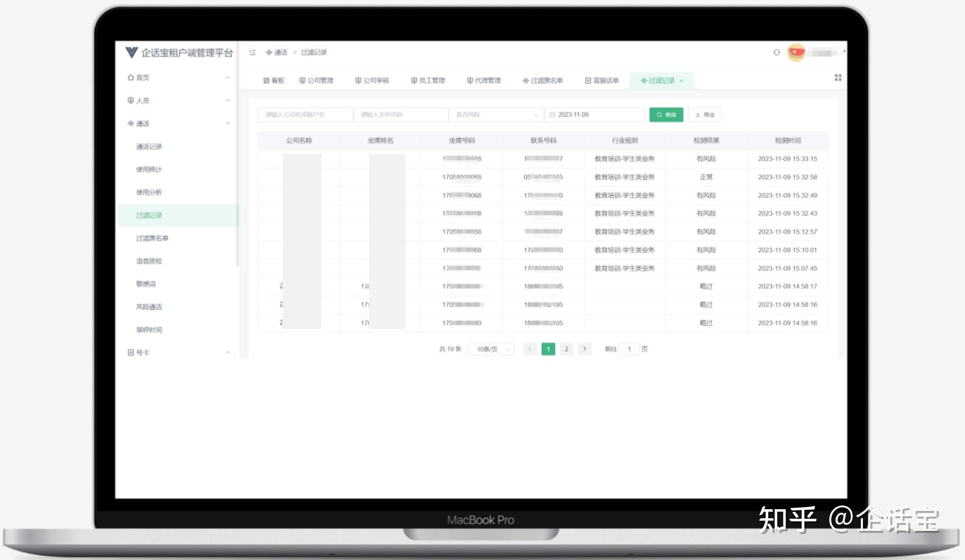Click the green 查询 search button
The height and width of the screenshot is (560, 965).
click(x=666, y=115)
